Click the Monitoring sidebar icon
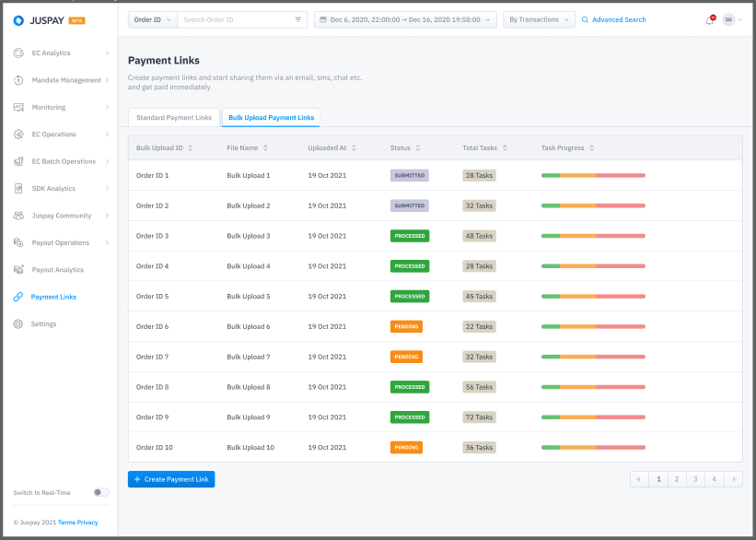Image resolution: width=756 pixels, height=540 pixels. tap(18, 107)
